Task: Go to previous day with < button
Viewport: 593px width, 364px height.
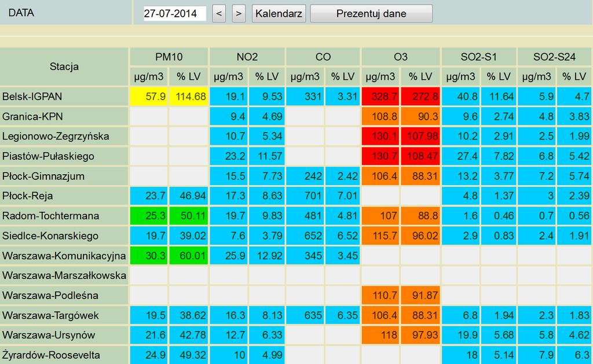Action: click(x=219, y=14)
